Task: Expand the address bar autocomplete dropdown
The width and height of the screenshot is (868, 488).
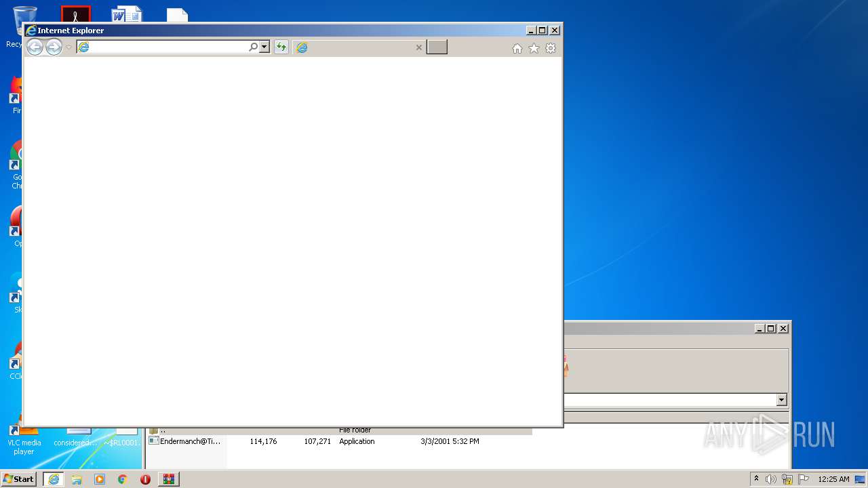Action: (264, 47)
